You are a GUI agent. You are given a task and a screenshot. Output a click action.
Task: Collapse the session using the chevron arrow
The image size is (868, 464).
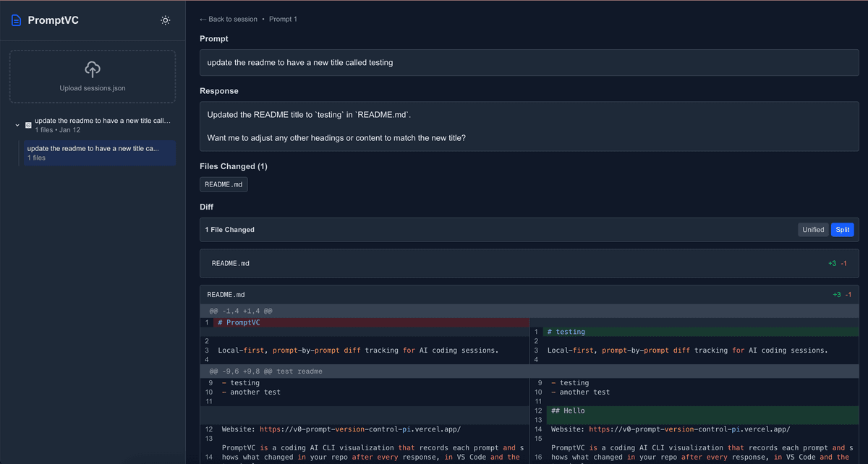(x=17, y=124)
